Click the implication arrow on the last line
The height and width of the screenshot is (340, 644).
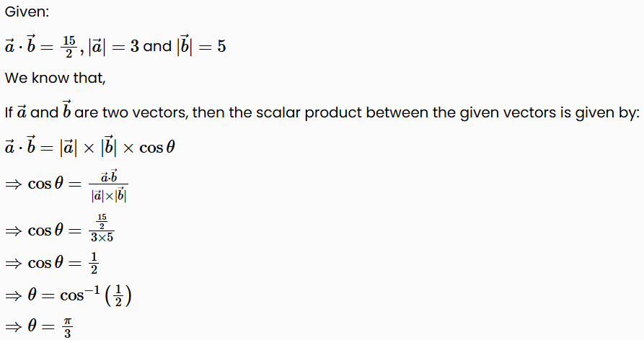coord(13,328)
